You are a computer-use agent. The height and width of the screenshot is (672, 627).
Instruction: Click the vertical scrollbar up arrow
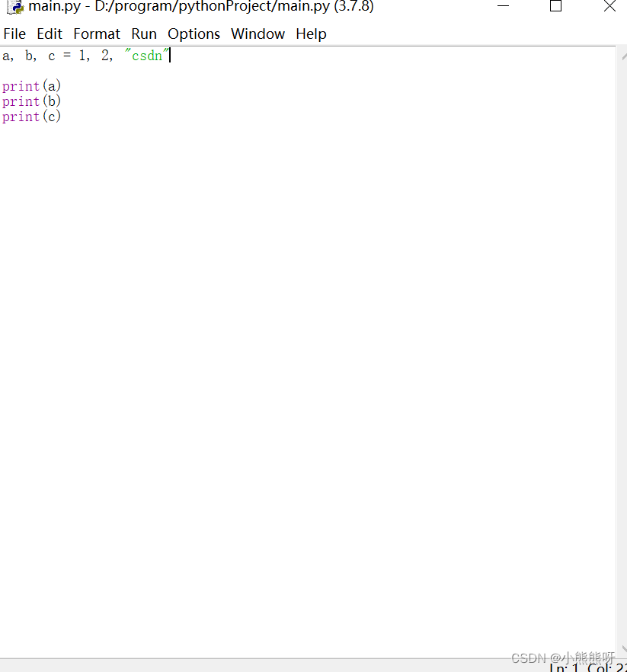(623, 56)
